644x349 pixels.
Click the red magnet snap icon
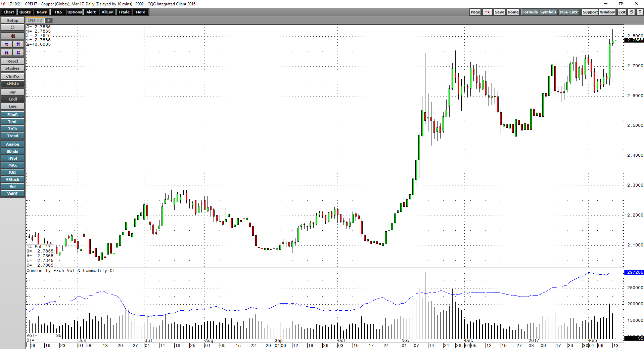tap(12, 36)
